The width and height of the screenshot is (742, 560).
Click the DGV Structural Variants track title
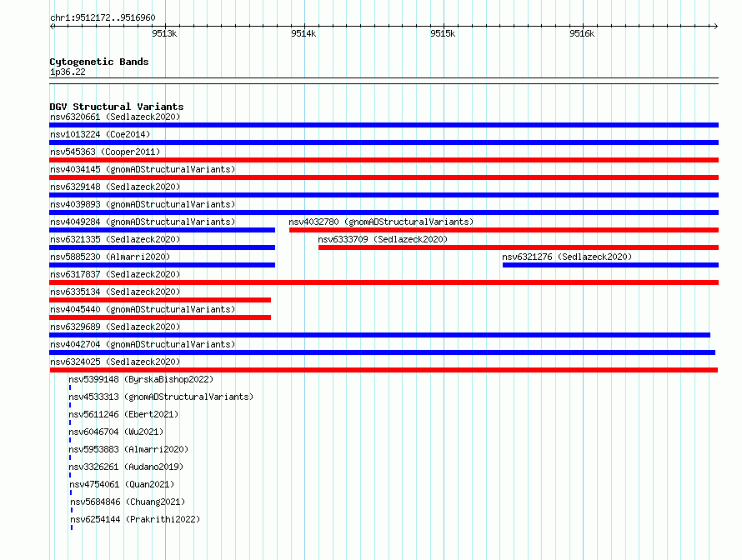pos(117,107)
